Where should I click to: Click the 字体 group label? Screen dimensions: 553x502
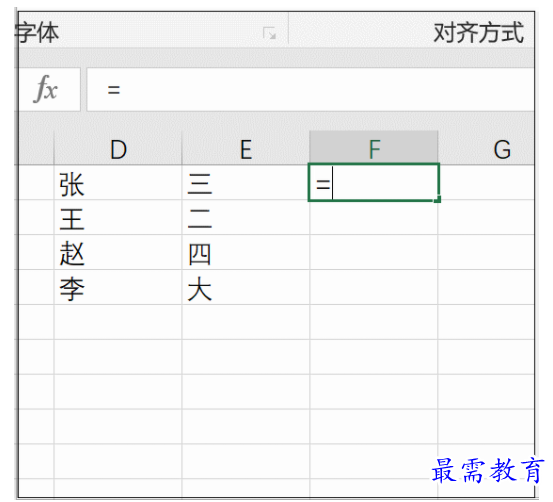pyautogui.click(x=37, y=33)
